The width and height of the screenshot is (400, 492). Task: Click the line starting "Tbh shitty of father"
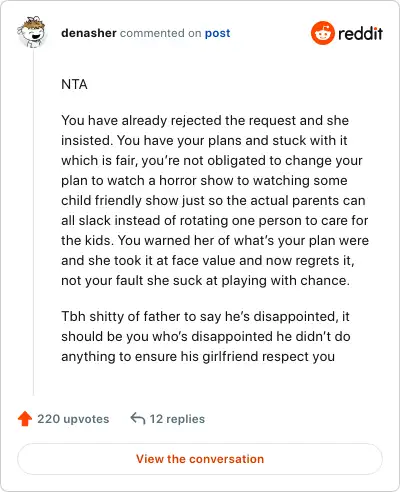pos(205,316)
